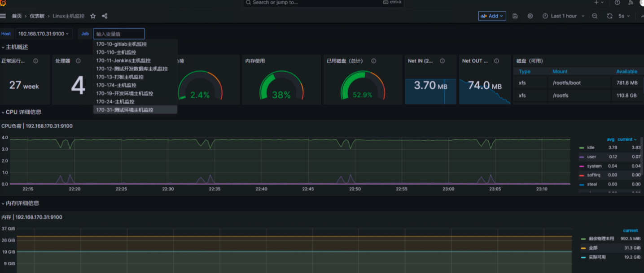
Task: Select 170-10-gitlab主机监控 job option
Action: click(135, 44)
